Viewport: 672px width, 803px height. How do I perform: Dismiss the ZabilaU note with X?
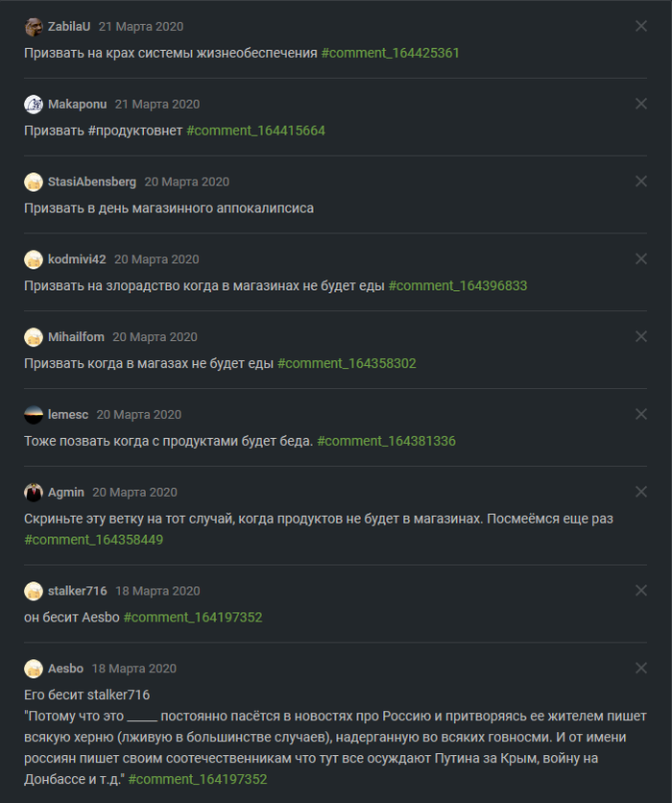641,27
